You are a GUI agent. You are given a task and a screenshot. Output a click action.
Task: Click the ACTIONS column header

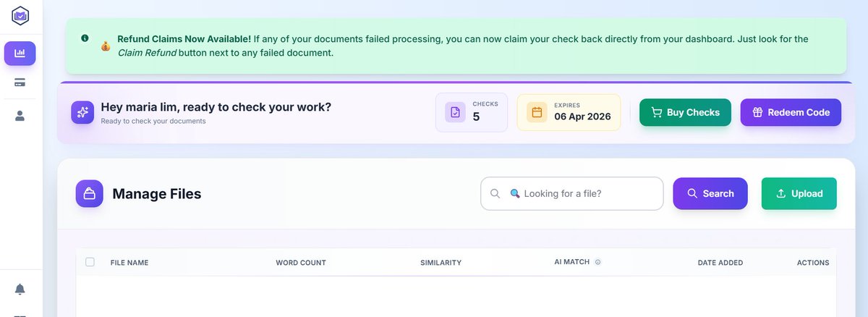(x=813, y=263)
